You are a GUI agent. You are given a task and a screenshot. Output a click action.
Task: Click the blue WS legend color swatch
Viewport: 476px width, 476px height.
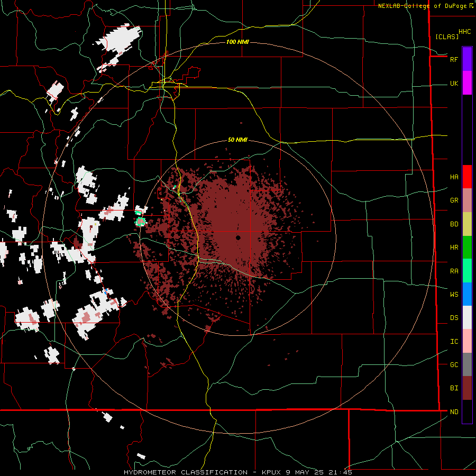coord(467,294)
